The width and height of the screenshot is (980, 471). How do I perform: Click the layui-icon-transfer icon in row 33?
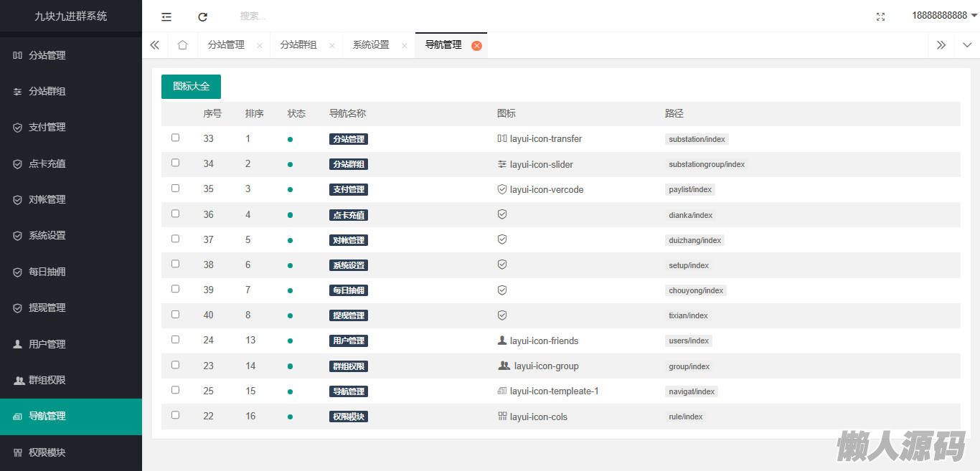tap(502, 138)
